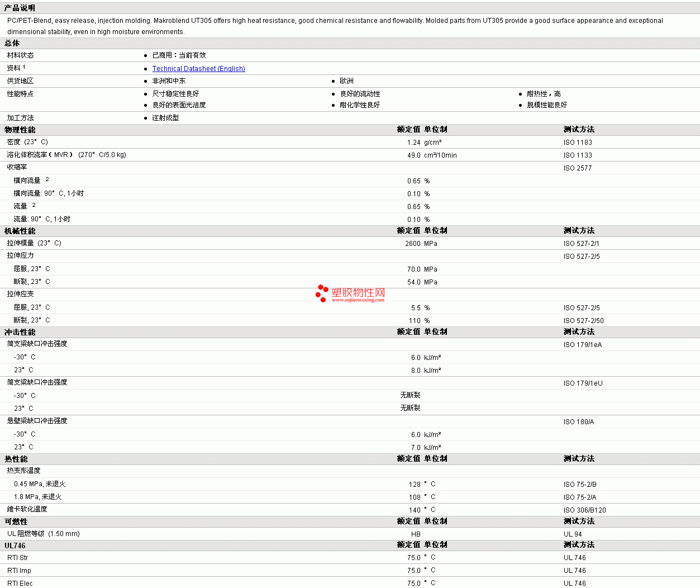Select the 材料状态 row label
700x588 pixels.
pyautogui.click(x=20, y=55)
